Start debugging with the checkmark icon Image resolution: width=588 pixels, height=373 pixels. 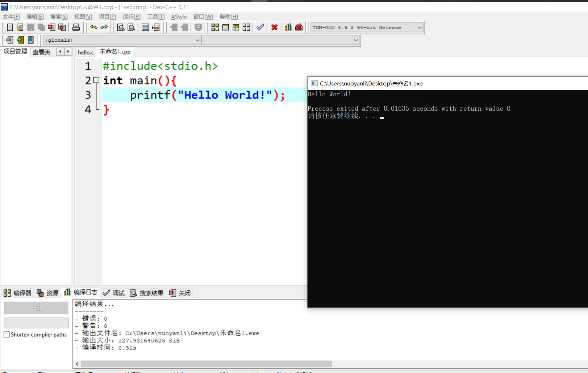[x=260, y=27]
